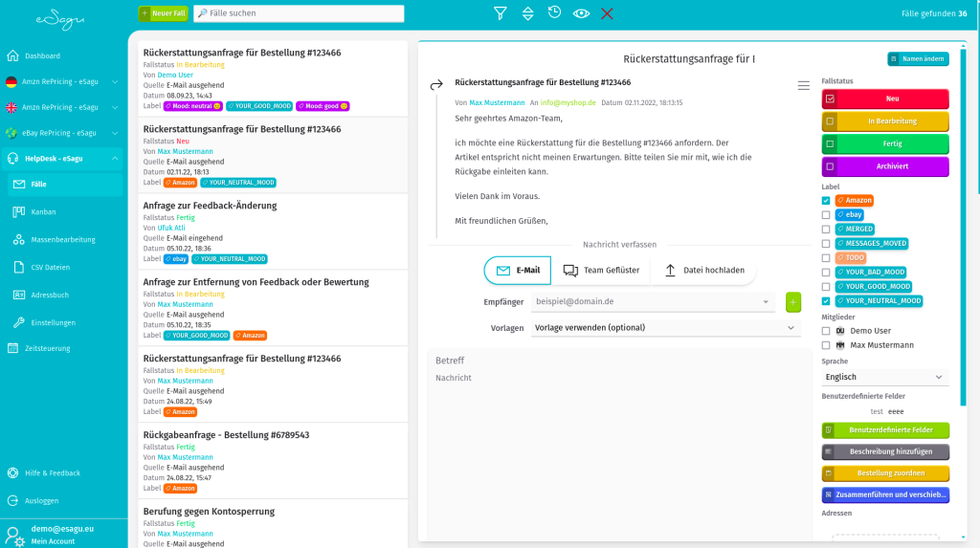Uncheck the Amazon label checkbox
This screenshot has height=548, width=980.
pyautogui.click(x=826, y=201)
